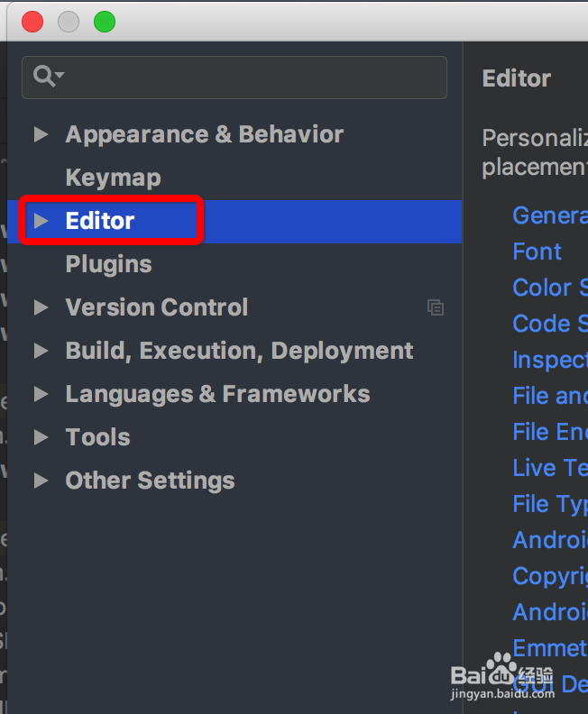
Task: Click the search magnifier icon in settings
Action: 43,77
